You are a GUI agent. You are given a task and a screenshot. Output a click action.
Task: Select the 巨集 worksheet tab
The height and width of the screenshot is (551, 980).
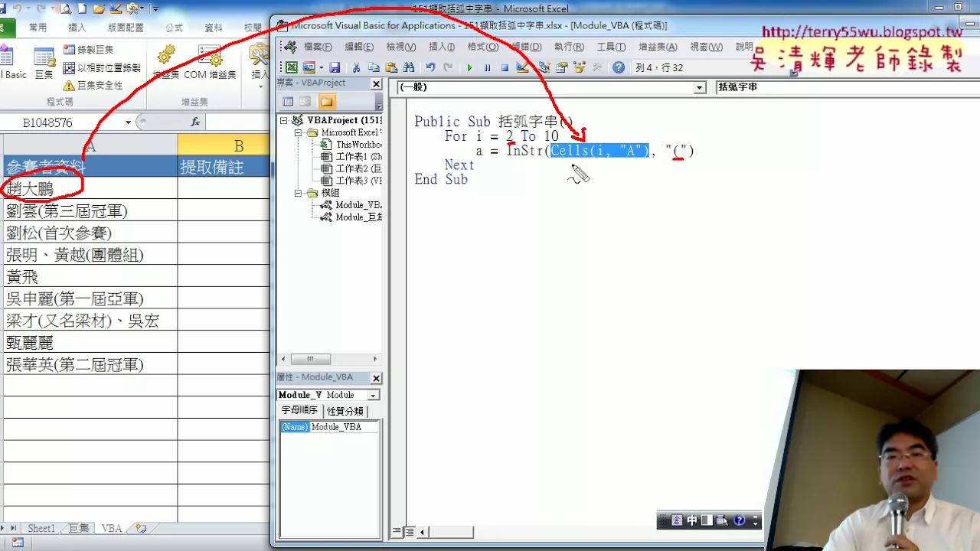tap(79, 529)
